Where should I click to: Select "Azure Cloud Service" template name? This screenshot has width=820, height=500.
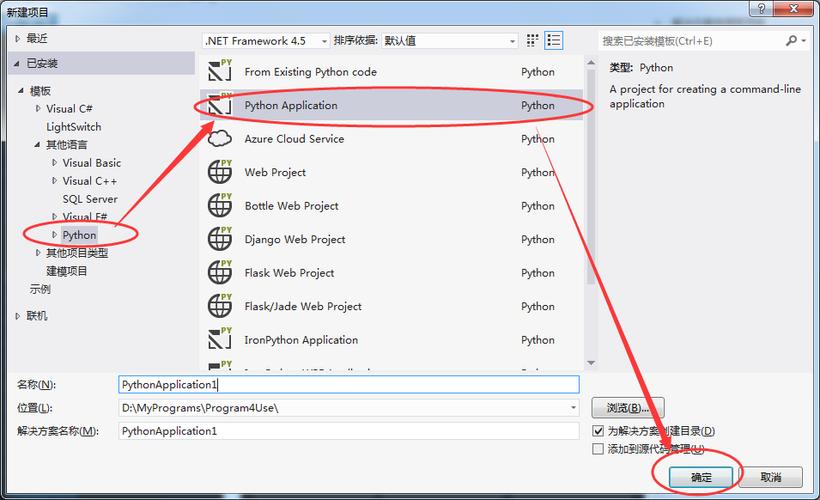294,139
